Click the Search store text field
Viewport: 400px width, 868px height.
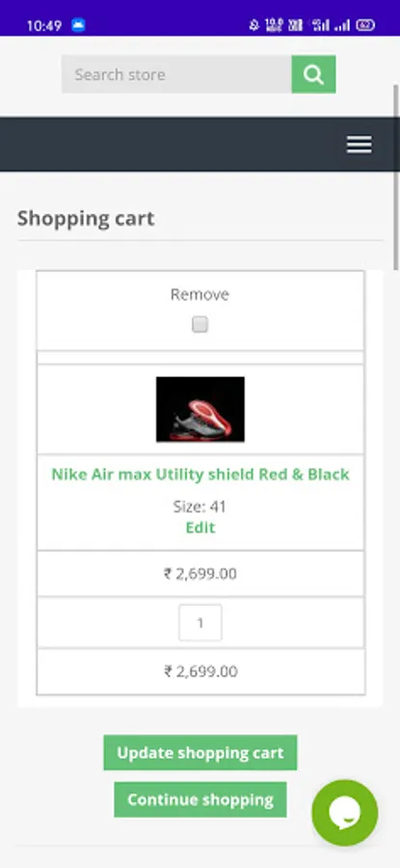(x=176, y=74)
